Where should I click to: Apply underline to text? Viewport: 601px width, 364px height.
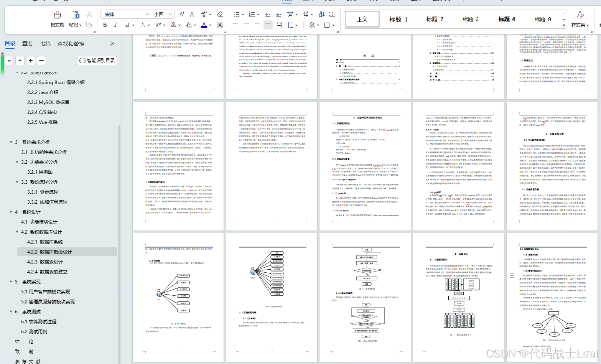[127, 25]
